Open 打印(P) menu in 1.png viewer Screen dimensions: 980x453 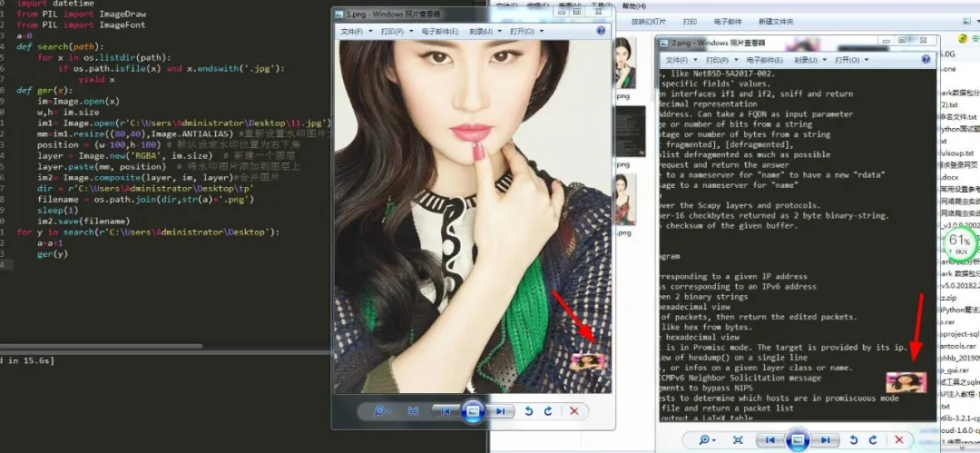[x=396, y=31]
